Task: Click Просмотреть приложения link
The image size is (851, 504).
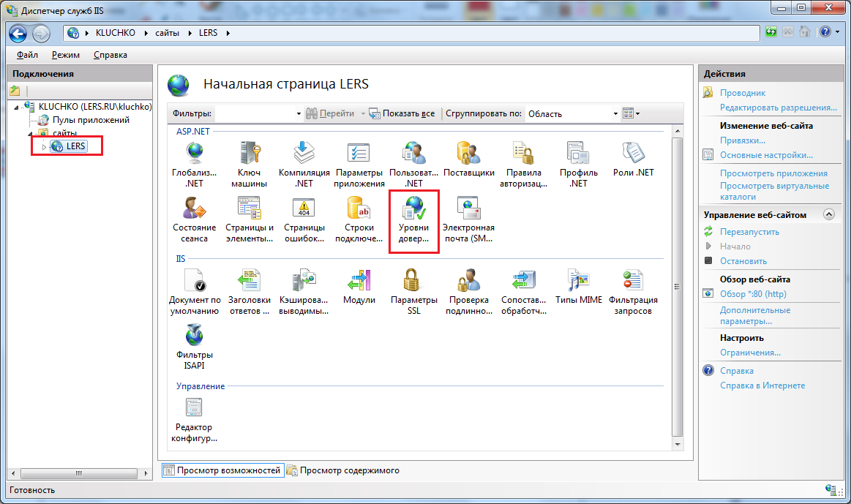Action: click(773, 173)
